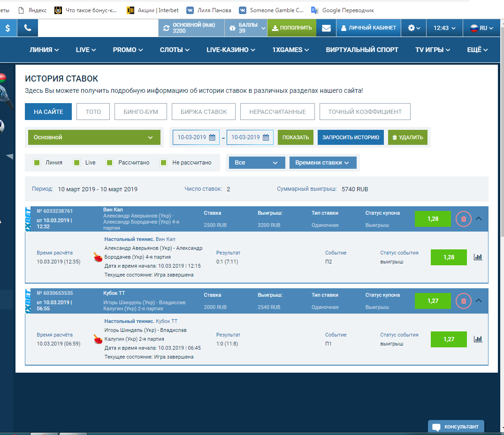504x435 pixels.
Task: Open the LIVE-КАЗИНО menu
Action: (x=231, y=50)
